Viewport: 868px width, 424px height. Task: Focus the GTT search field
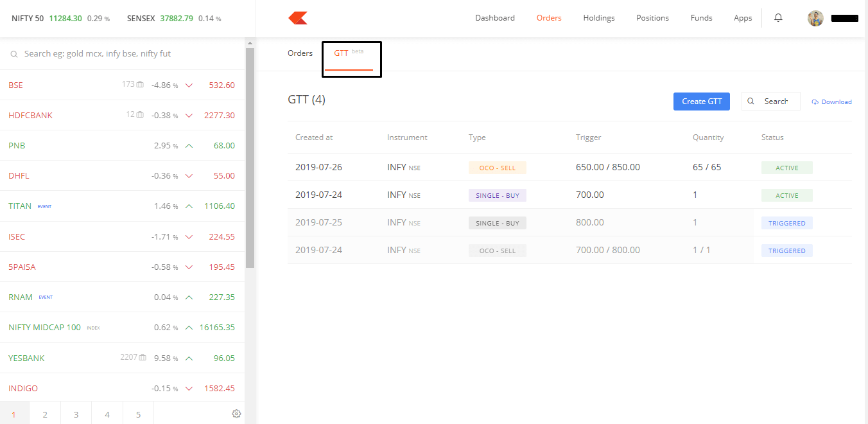point(771,102)
